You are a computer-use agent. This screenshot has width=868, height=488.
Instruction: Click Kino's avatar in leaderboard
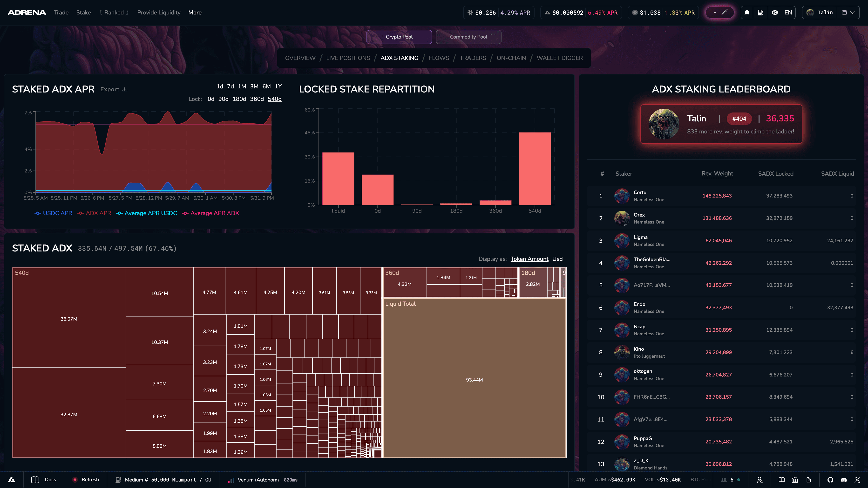pyautogui.click(x=622, y=352)
